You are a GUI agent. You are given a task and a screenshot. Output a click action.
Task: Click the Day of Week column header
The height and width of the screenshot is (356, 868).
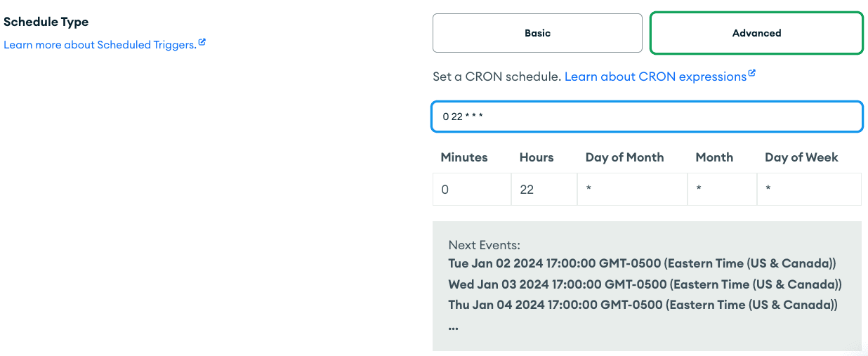pos(801,157)
